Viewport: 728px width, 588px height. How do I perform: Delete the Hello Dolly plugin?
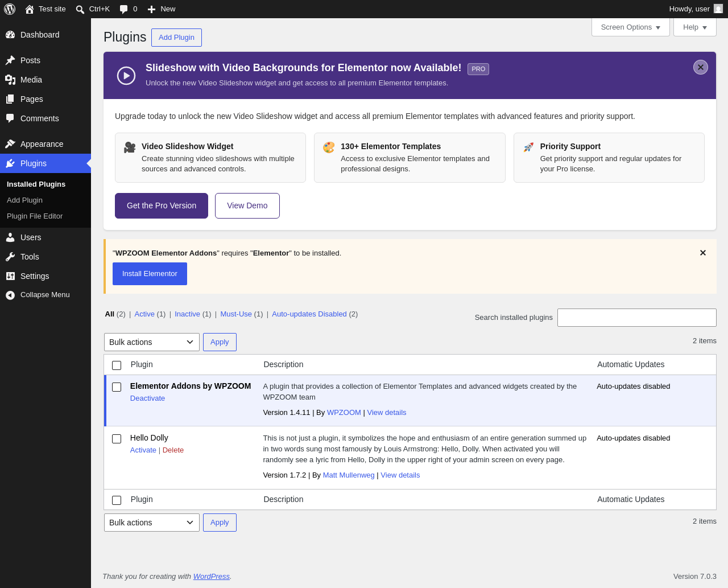point(173,450)
